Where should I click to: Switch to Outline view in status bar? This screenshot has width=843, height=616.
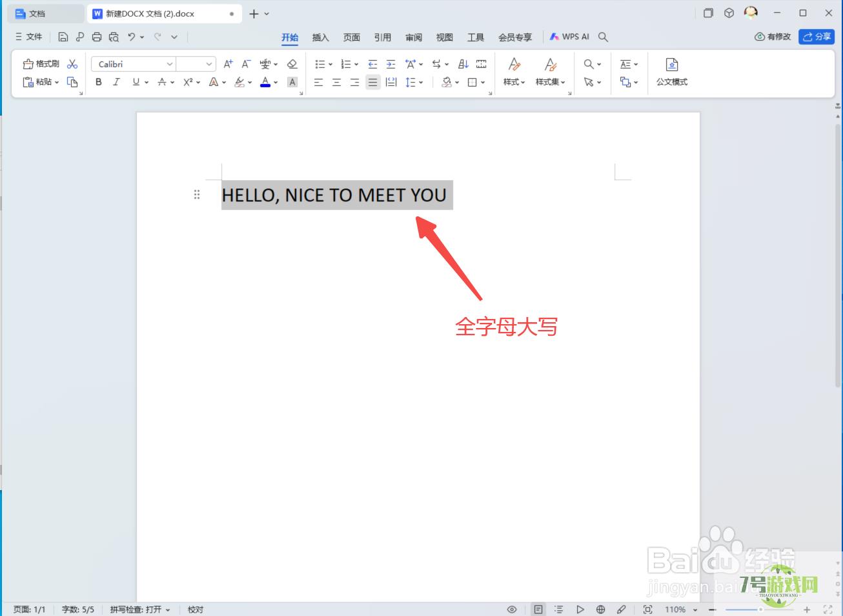click(559, 610)
